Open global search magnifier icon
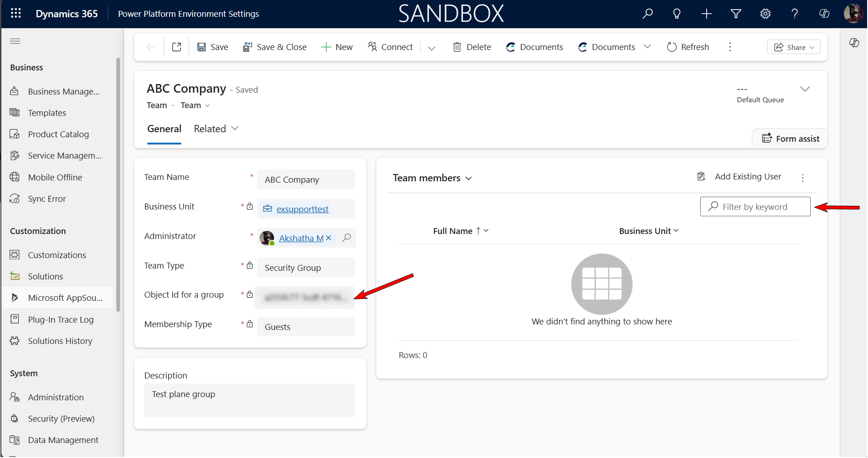 pos(648,14)
